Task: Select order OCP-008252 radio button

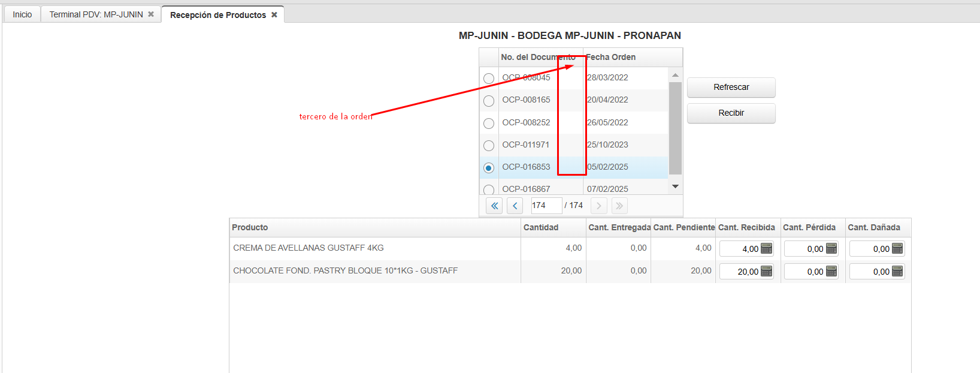Action: [489, 123]
